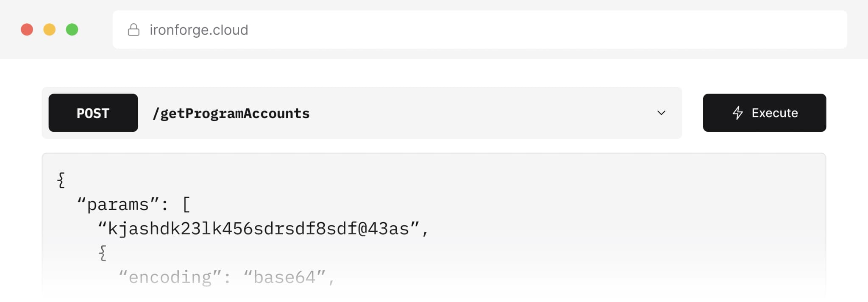Click the "params" line in the JSON body
The height and width of the screenshot is (302, 868).
pos(134,205)
